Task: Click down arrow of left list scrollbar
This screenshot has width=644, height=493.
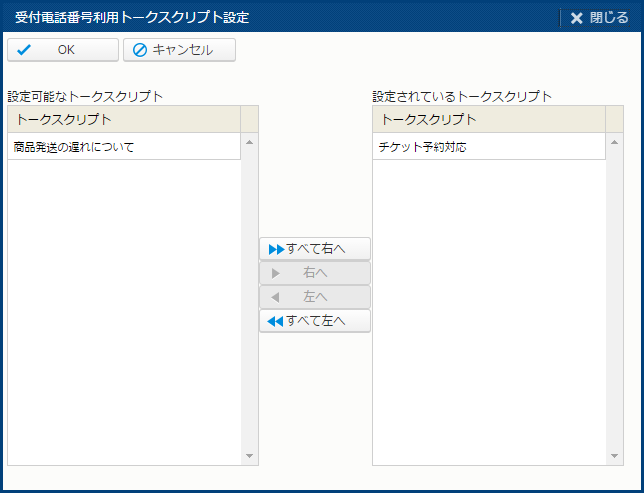Action: click(x=249, y=457)
